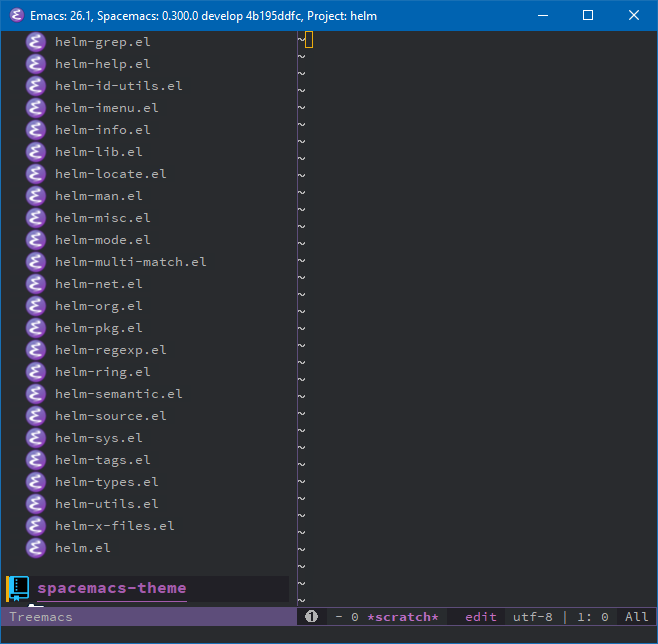Open helm-org.el file
The height and width of the screenshot is (644, 658).
click(x=99, y=306)
